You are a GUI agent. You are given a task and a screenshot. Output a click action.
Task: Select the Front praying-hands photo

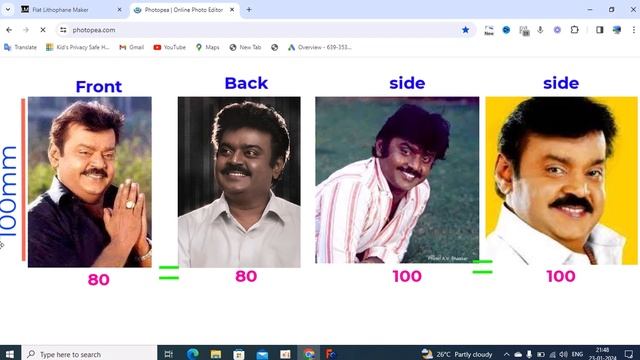click(x=90, y=182)
